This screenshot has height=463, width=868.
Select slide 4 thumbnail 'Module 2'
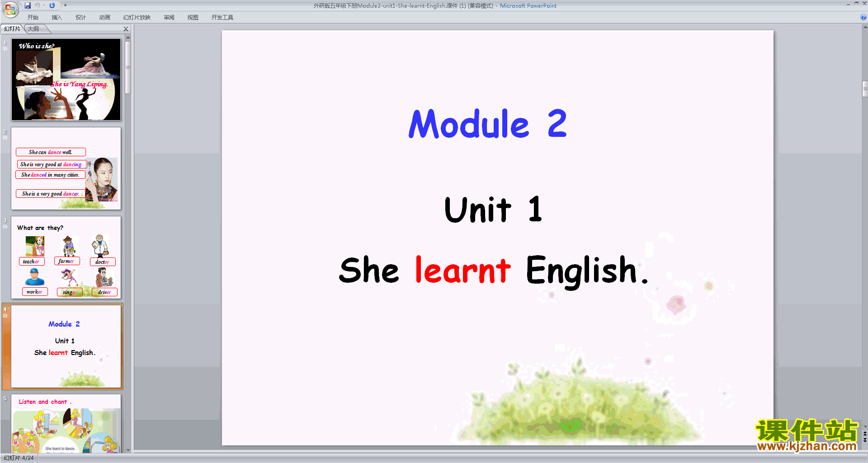(x=66, y=346)
